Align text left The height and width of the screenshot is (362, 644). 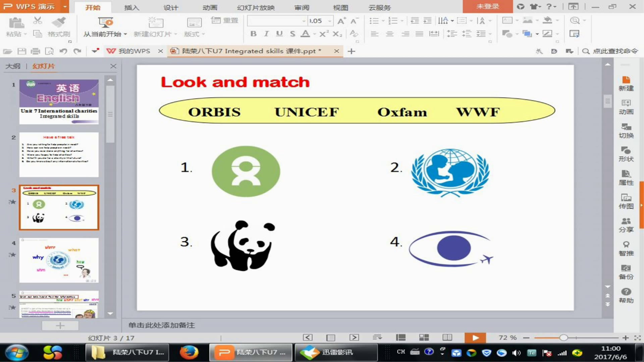click(375, 34)
